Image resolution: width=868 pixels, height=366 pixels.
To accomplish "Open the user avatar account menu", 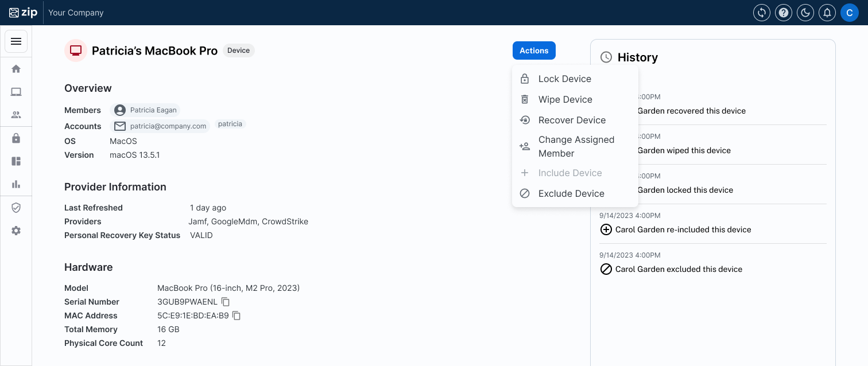I will click(849, 13).
